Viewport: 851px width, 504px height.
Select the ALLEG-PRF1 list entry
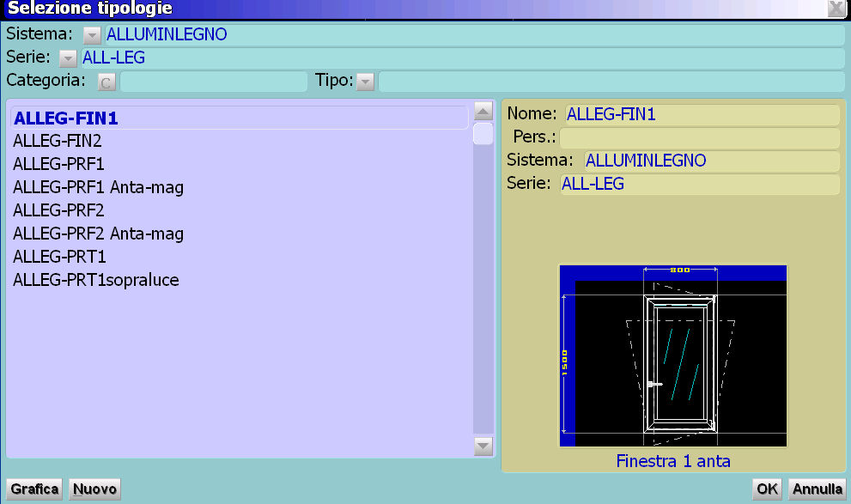(240, 164)
